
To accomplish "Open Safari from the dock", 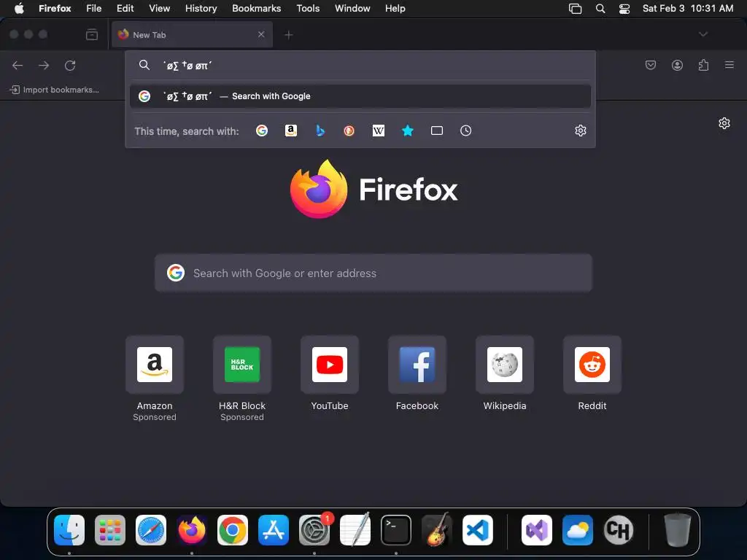I will pyautogui.click(x=151, y=530).
